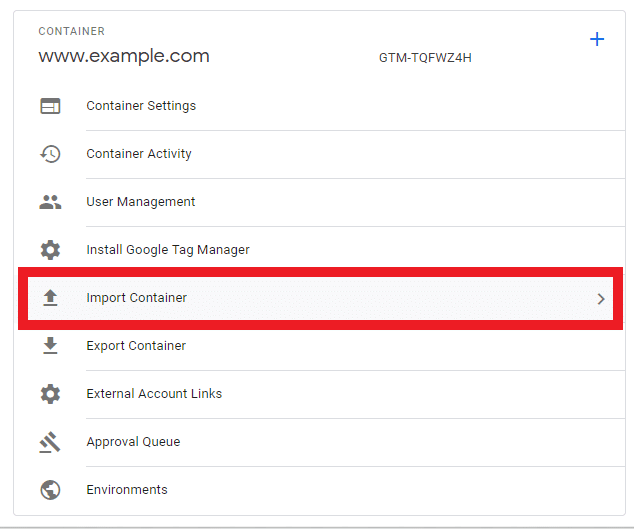Click the Approval Queue gavel icon

coord(50,442)
